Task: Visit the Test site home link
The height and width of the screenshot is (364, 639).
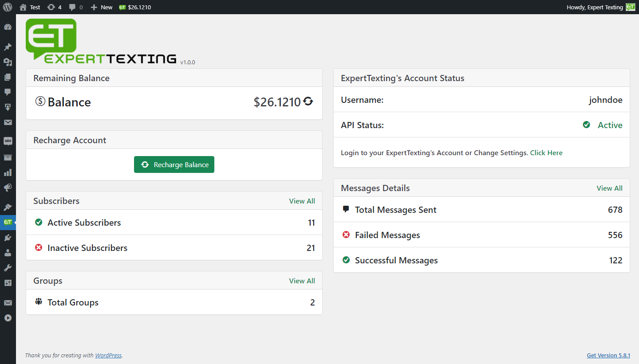Action: (30, 7)
